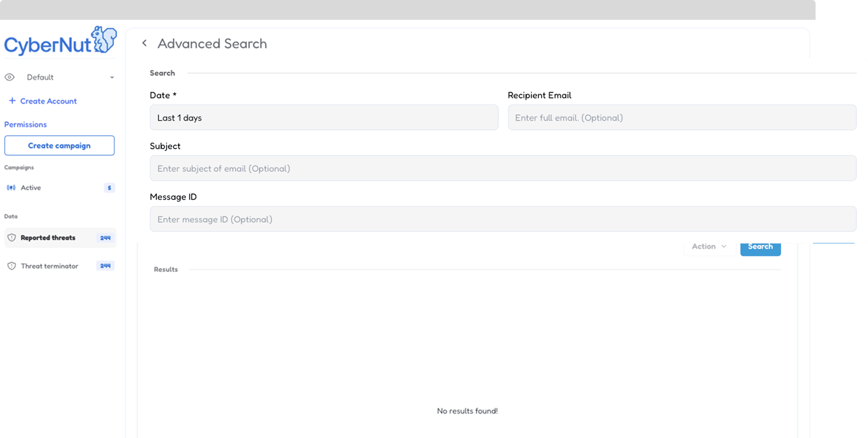This screenshot has width=868, height=438.
Task: Click the Campaigns section heading
Action: tap(19, 168)
